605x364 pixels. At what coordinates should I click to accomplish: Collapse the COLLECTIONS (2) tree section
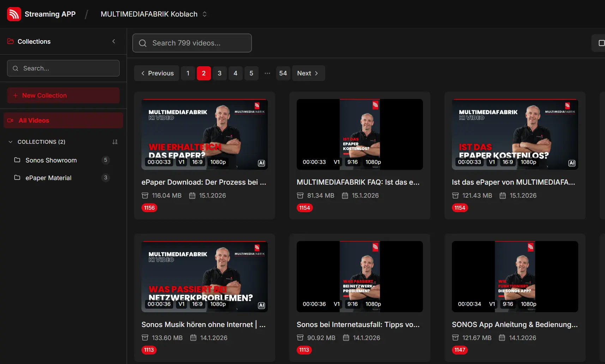(10, 142)
